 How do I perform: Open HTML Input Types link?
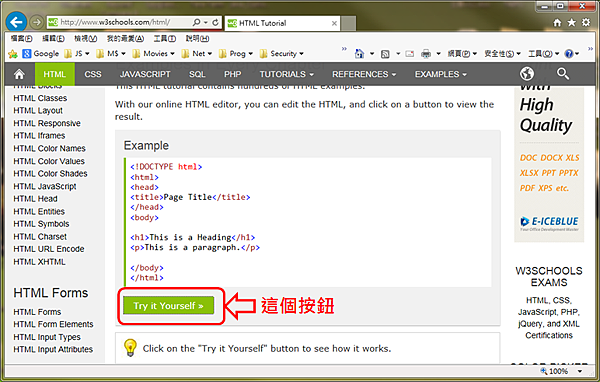(47, 337)
